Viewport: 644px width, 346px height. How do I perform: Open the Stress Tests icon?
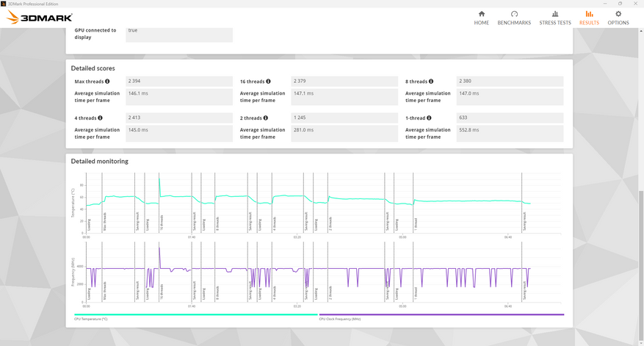554,14
